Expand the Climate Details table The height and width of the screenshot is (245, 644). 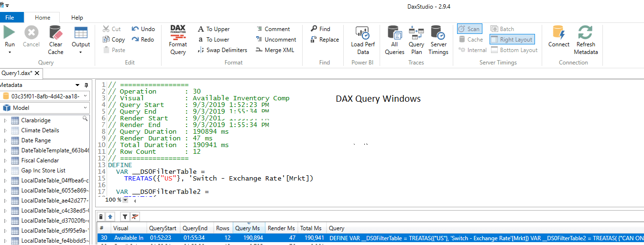pos(6,130)
